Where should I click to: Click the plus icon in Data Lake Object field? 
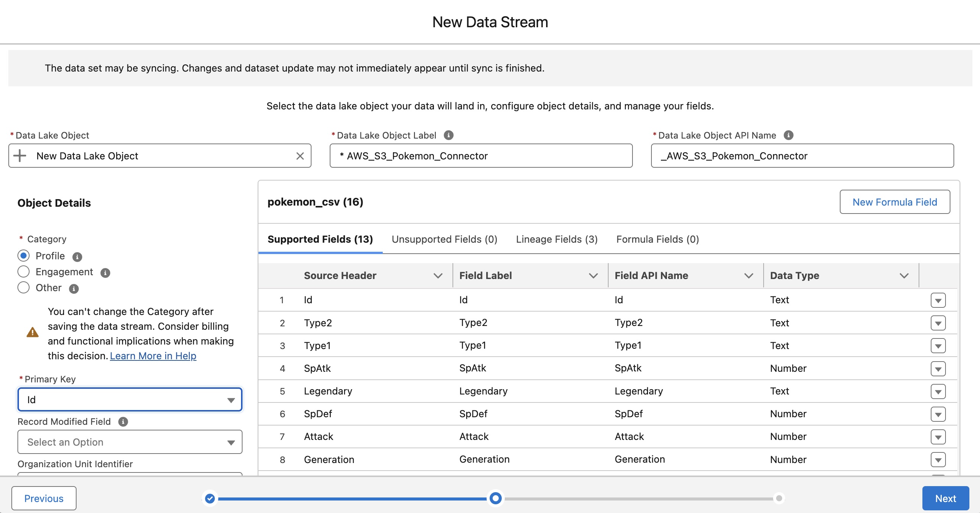20,156
